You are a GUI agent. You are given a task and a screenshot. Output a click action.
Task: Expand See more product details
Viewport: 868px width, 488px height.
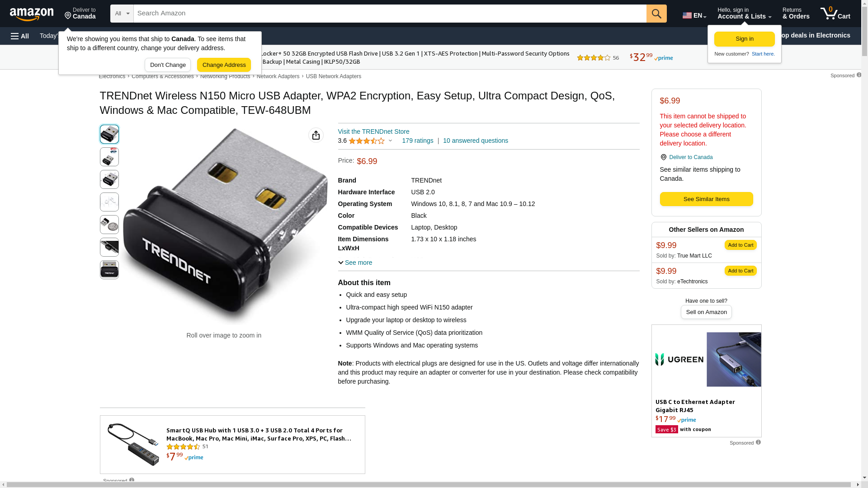(355, 263)
